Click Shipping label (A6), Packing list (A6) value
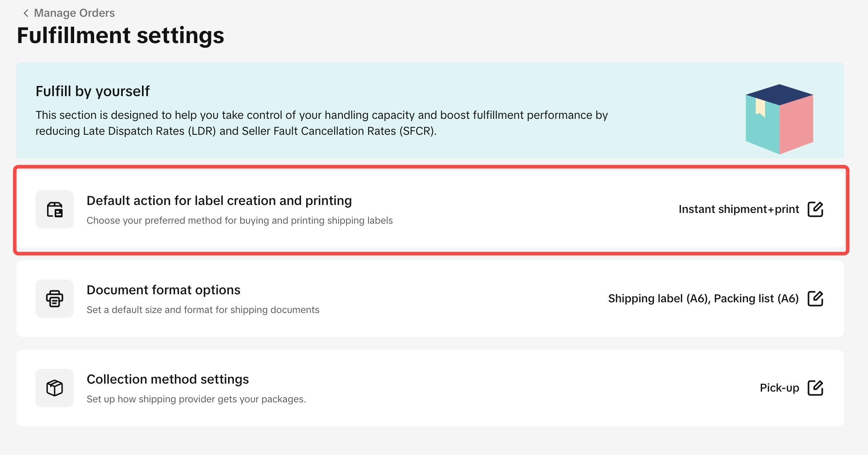The image size is (868, 455). point(703,299)
